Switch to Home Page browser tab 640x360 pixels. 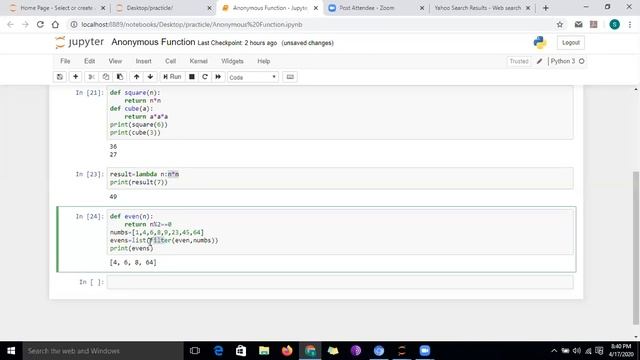[x=56, y=8]
